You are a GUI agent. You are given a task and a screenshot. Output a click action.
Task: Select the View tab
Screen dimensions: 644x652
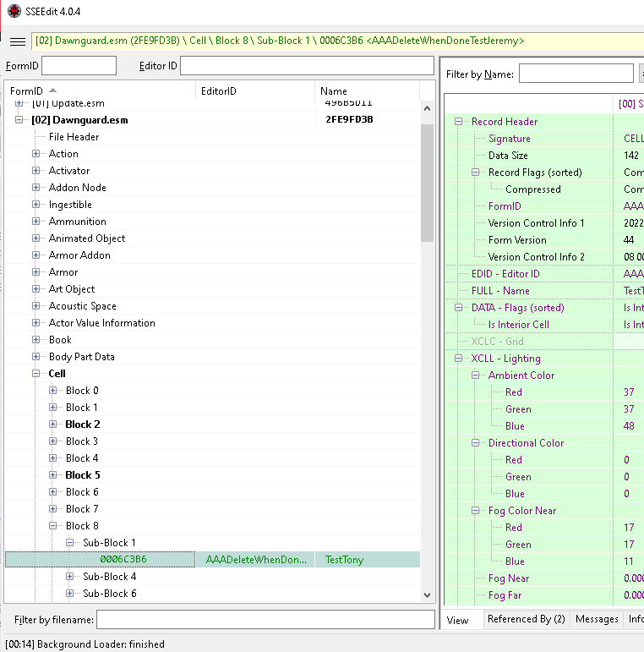coord(458,620)
